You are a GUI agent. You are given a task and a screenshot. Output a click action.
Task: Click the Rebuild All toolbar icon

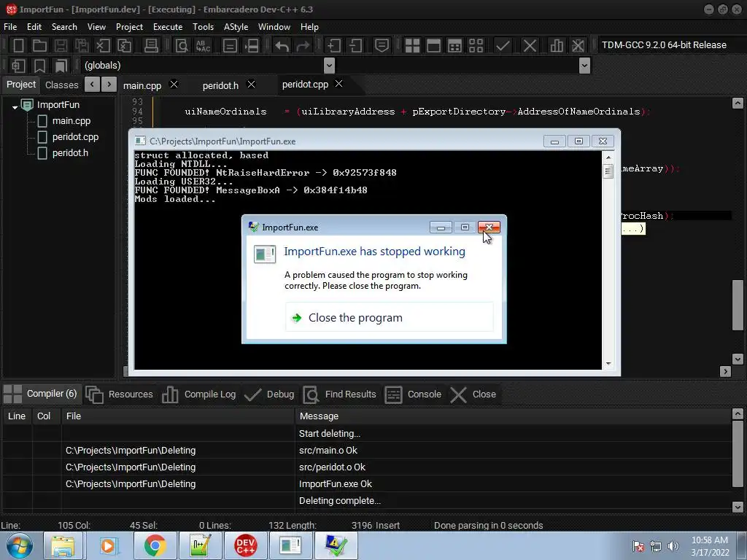(x=476, y=46)
